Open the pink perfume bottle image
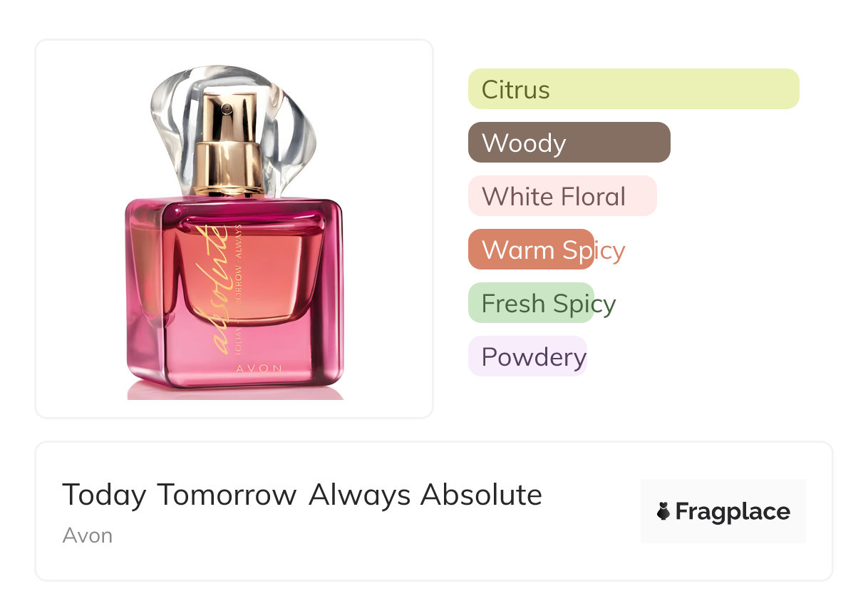 234,232
